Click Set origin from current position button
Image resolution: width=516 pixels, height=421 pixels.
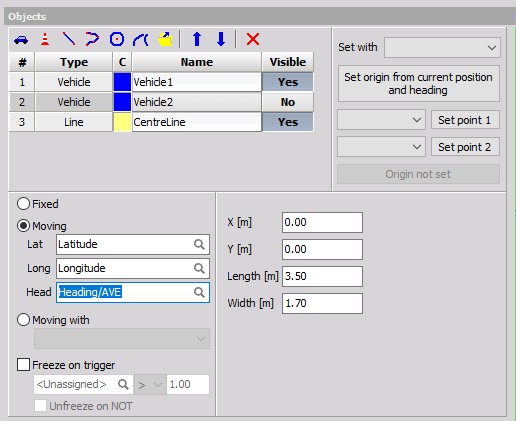pos(418,84)
